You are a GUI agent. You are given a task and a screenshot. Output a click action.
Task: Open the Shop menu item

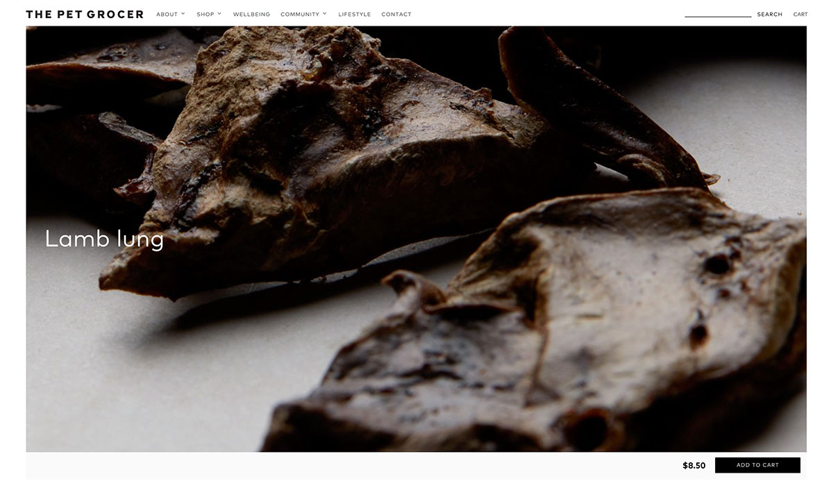pyautogui.click(x=205, y=15)
